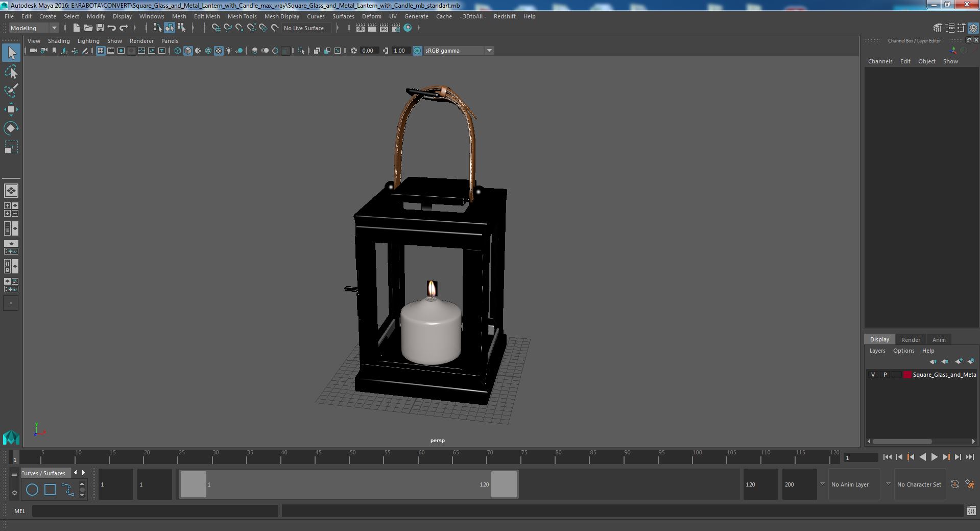Open the Hypershade round icon
Viewport: 980px width, 531px height.
(408, 28)
